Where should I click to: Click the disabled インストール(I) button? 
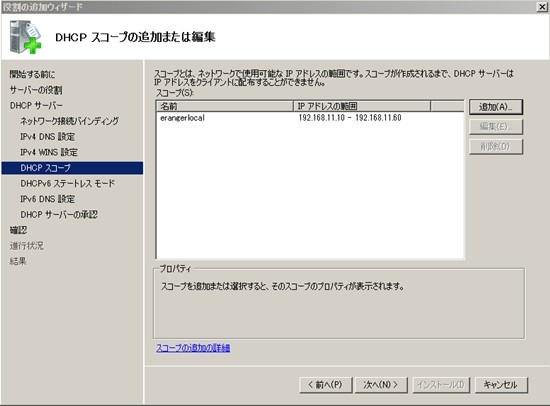pyautogui.click(x=441, y=385)
